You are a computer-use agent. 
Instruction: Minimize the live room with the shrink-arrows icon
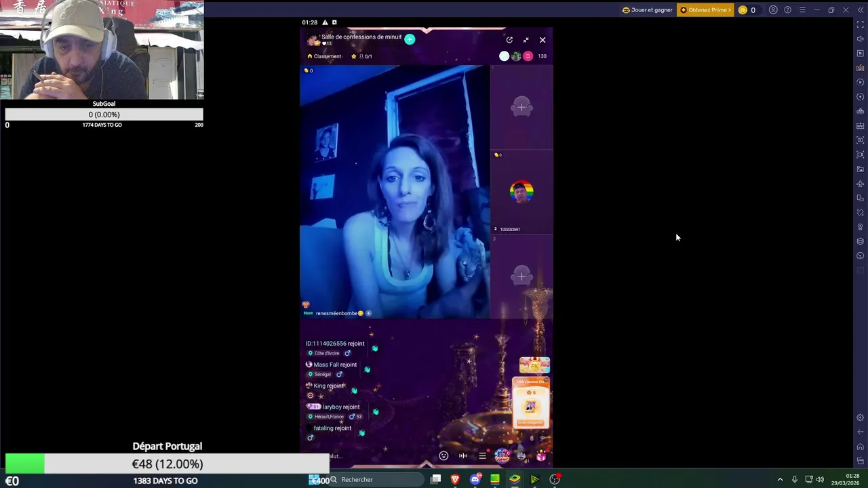(526, 40)
